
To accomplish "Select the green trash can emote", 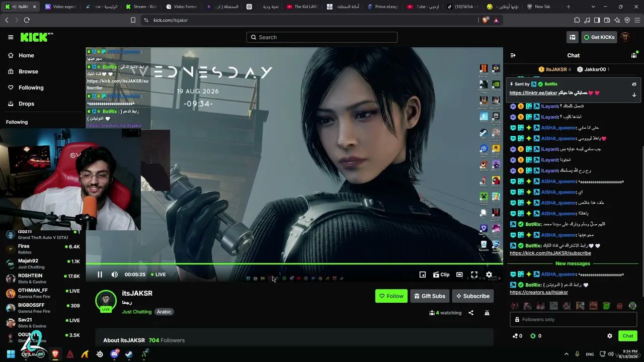I will tap(606, 306).
